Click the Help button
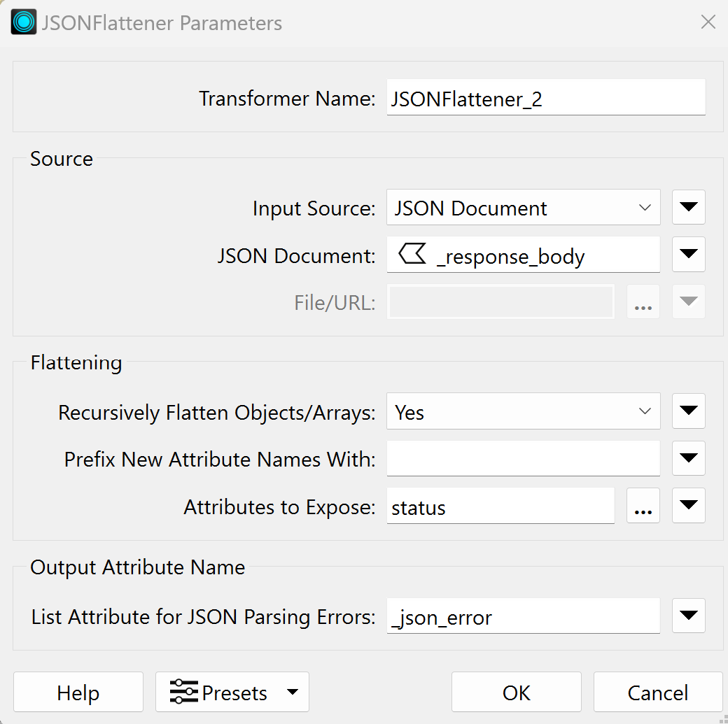The height and width of the screenshot is (724, 728). pos(78,693)
